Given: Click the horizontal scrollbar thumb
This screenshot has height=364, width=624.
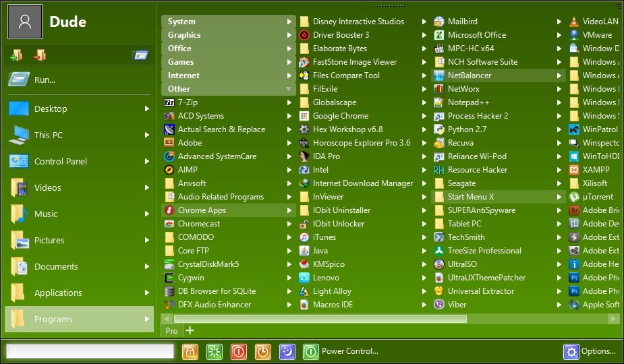Looking at the screenshot, I should click(x=320, y=319).
